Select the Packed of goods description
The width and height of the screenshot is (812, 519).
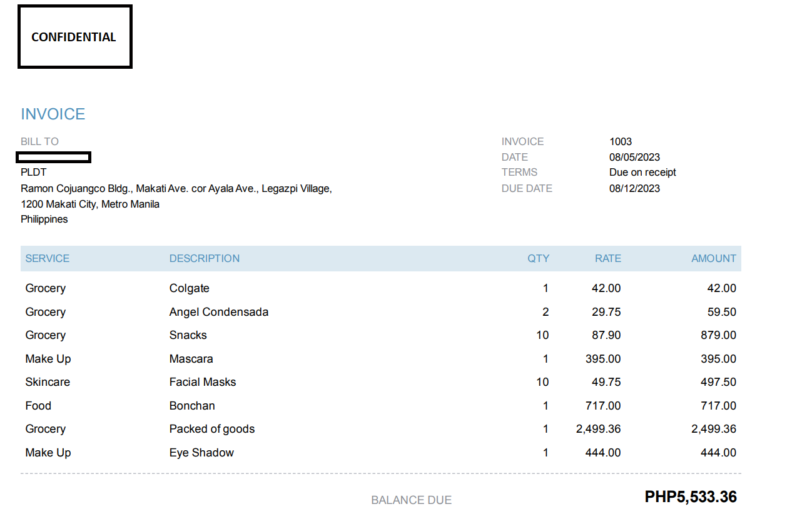212,429
